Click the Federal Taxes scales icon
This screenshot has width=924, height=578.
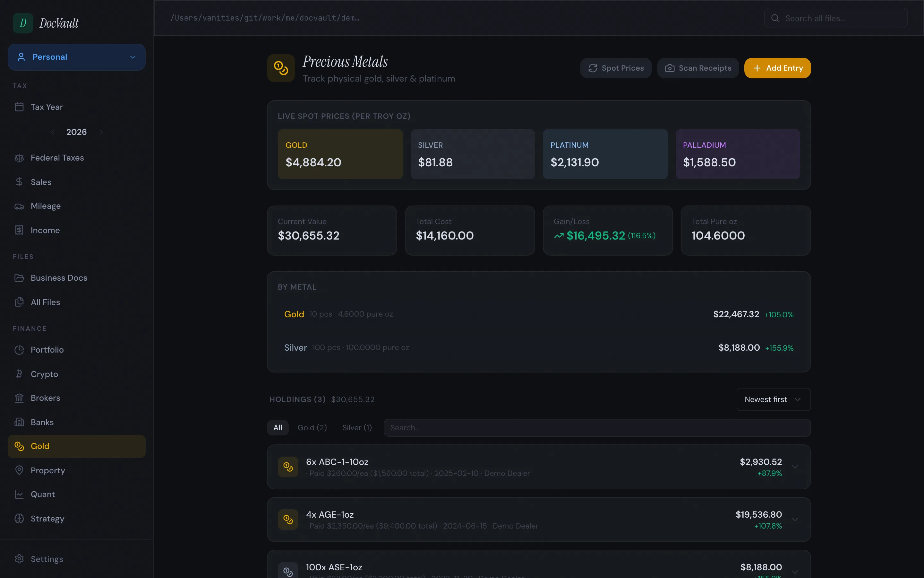[19, 157]
